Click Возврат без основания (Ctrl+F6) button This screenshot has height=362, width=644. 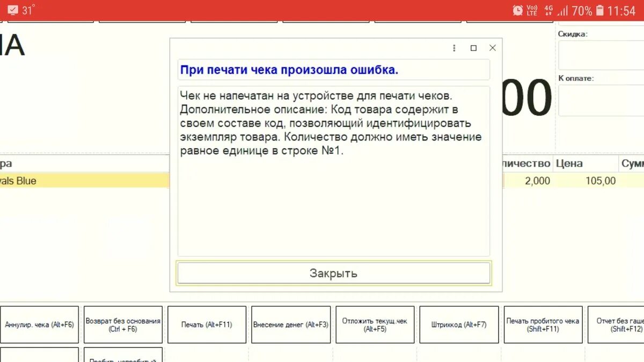(123, 324)
